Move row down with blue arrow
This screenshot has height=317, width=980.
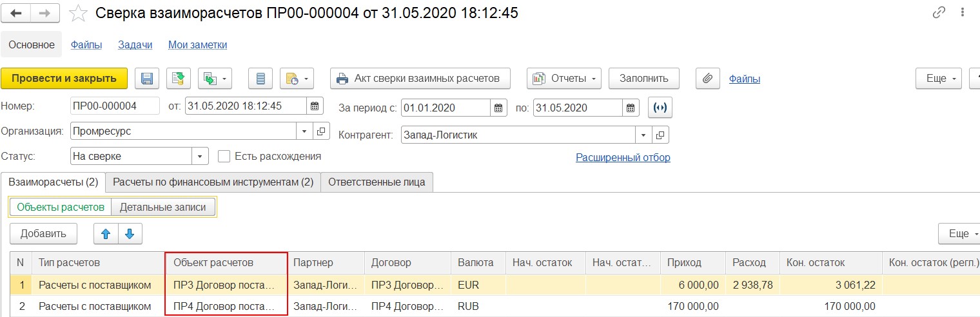point(130,233)
